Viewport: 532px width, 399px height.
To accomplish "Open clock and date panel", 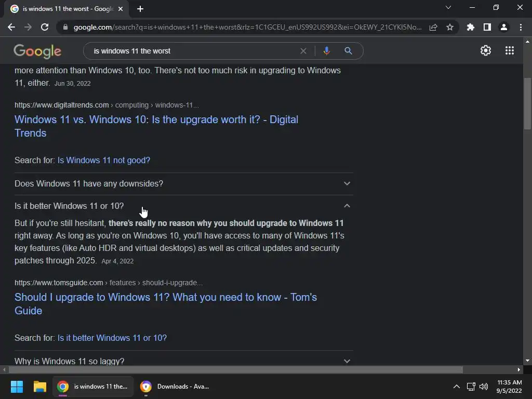I will coord(509,387).
